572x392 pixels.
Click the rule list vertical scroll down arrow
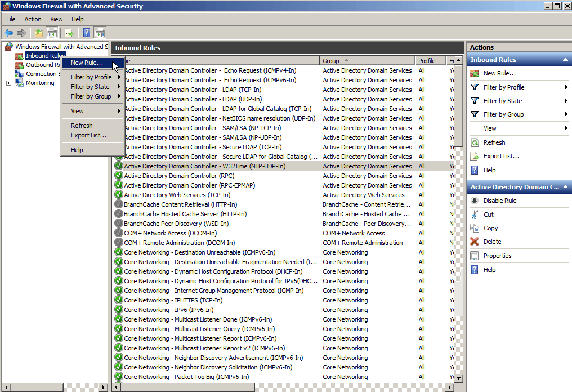pos(459,378)
